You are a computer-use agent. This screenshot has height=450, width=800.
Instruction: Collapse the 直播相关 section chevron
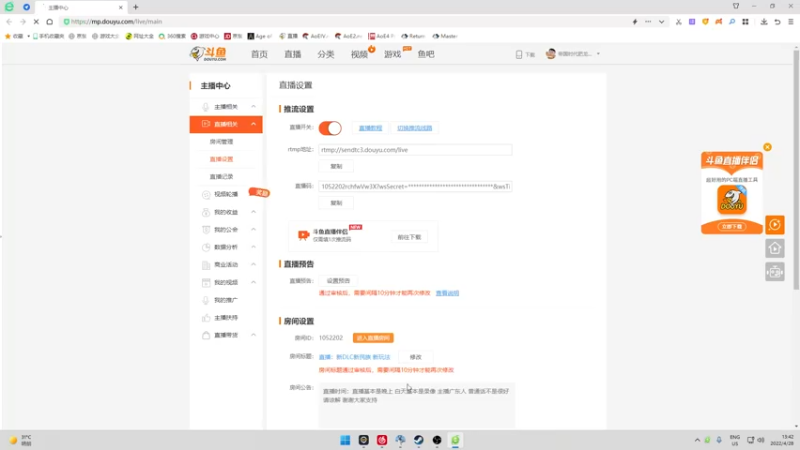click(x=253, y=124)
